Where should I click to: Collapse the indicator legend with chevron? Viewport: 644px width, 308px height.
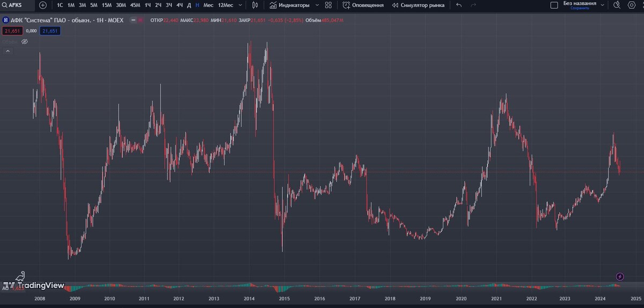click(x=8, y=51)
